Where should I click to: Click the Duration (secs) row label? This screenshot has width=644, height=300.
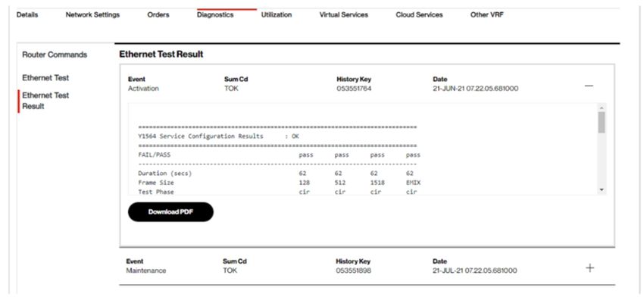[164, 173]
